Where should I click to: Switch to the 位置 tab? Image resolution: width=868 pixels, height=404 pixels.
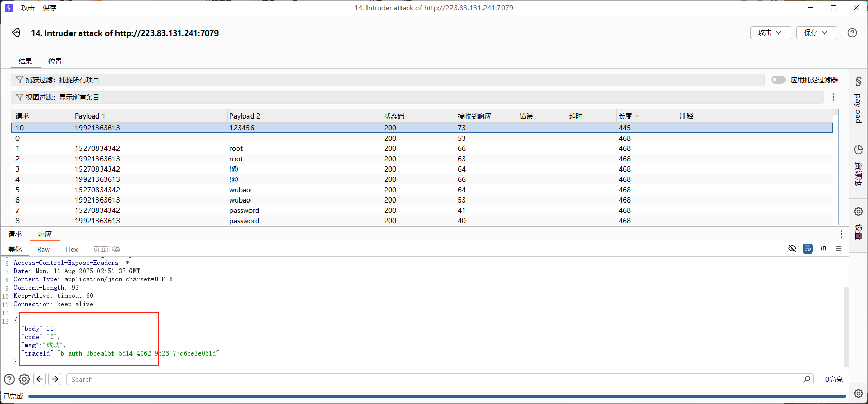pyautogui.click(x=55, y=61)
